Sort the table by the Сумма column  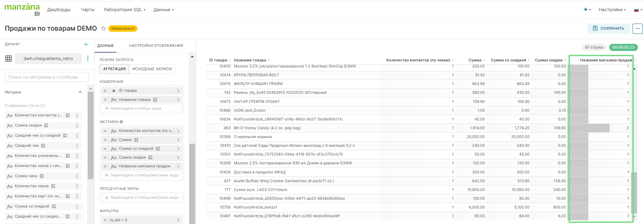pyautogui.click(x=475, y=60)
